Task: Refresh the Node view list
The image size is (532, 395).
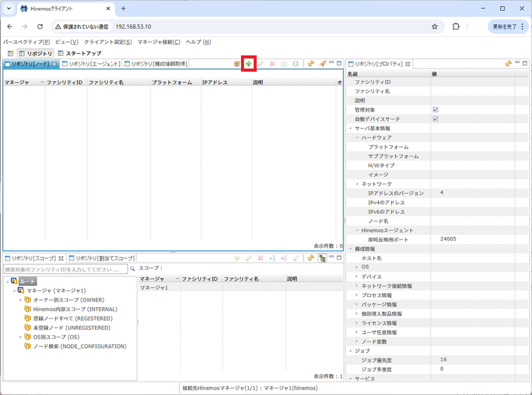Action: click(310, 63)
